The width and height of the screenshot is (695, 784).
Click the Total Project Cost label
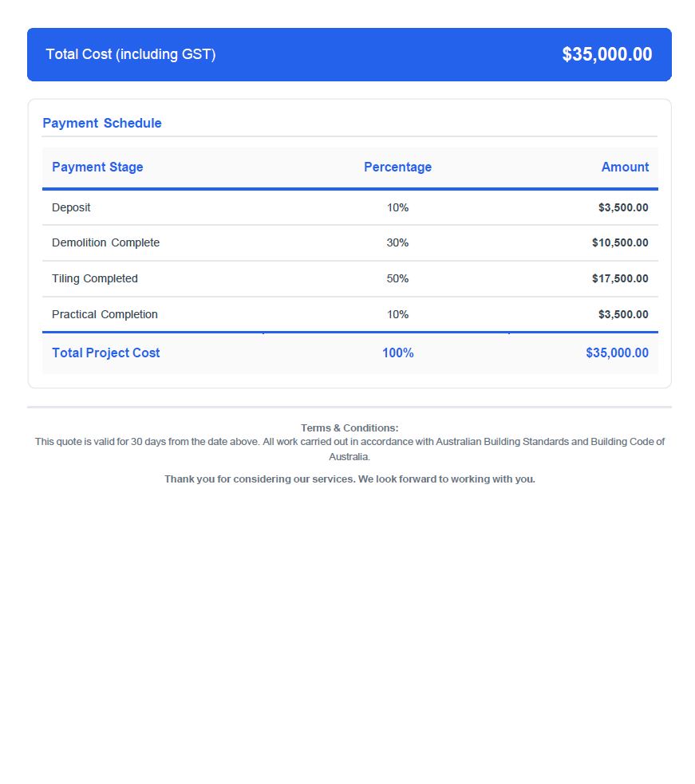coord(106,353)
